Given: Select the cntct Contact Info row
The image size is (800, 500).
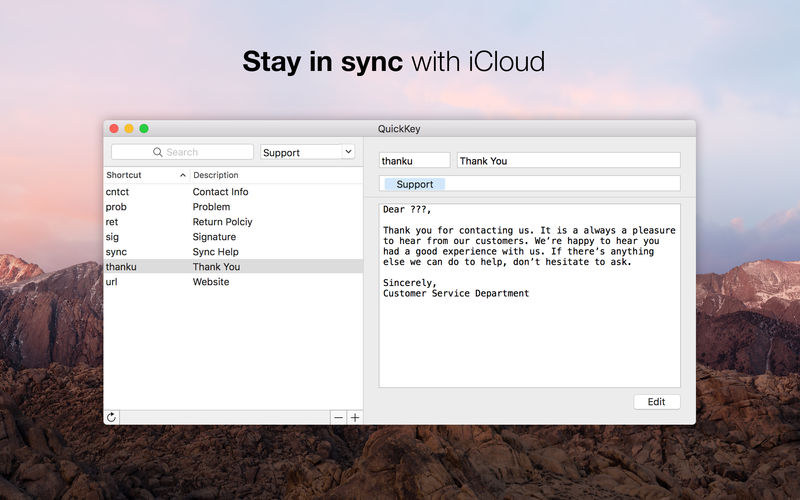Looking at the screenshot, I should click(233, 192).
